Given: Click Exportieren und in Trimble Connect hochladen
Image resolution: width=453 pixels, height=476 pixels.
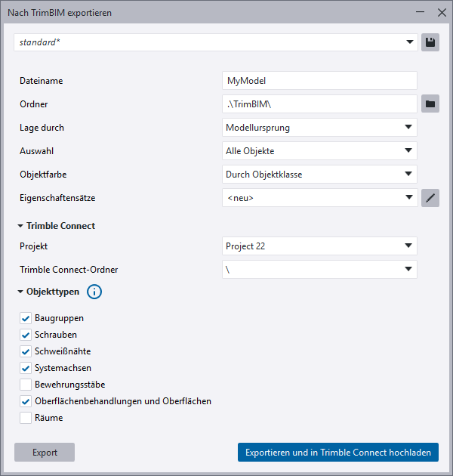Looking at the screenshot, I should 337,453.
